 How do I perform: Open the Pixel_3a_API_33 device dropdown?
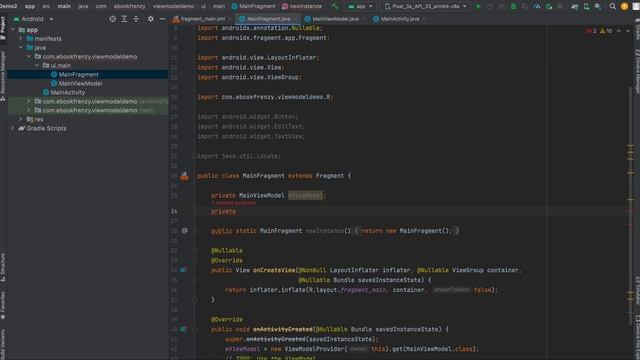[x=425, y=7]
